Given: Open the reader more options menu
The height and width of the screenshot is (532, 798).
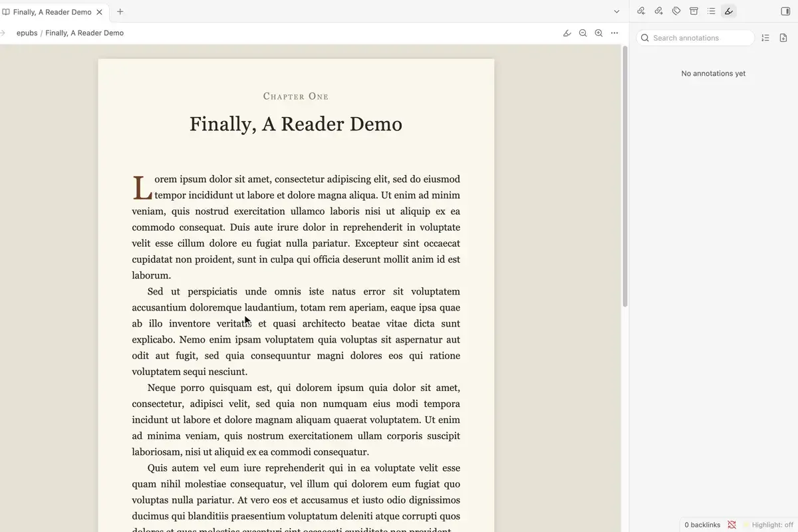Looking at the screenshot, I should coord(614,33).
